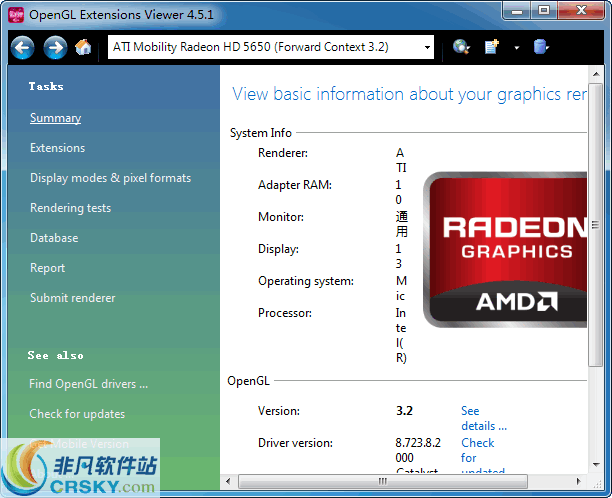Click the Adapter RAM label

pos(295,185)
